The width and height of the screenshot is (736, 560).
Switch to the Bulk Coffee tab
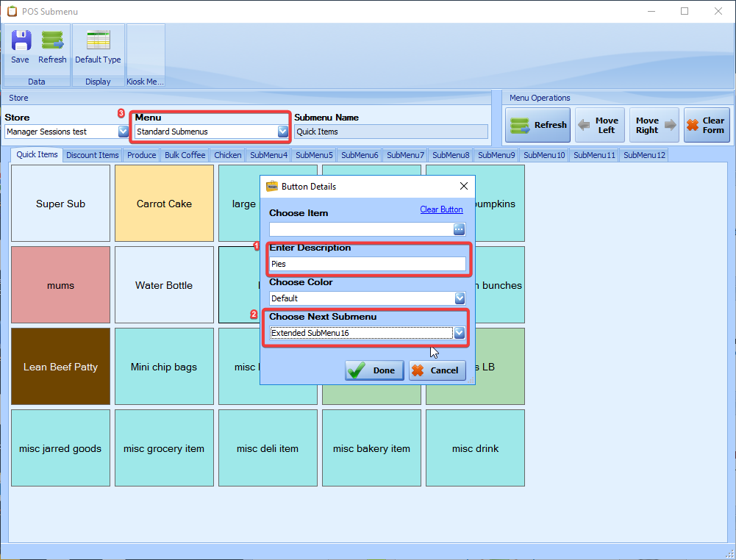pyautogui.click(x=185, y=155)
